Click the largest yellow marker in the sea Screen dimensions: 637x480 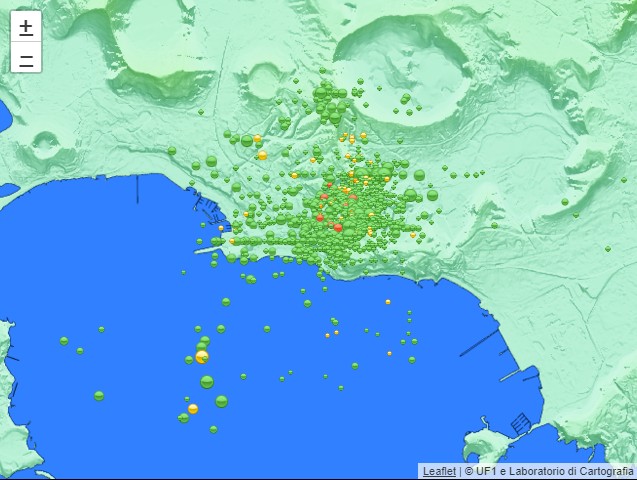coord(202,357)
